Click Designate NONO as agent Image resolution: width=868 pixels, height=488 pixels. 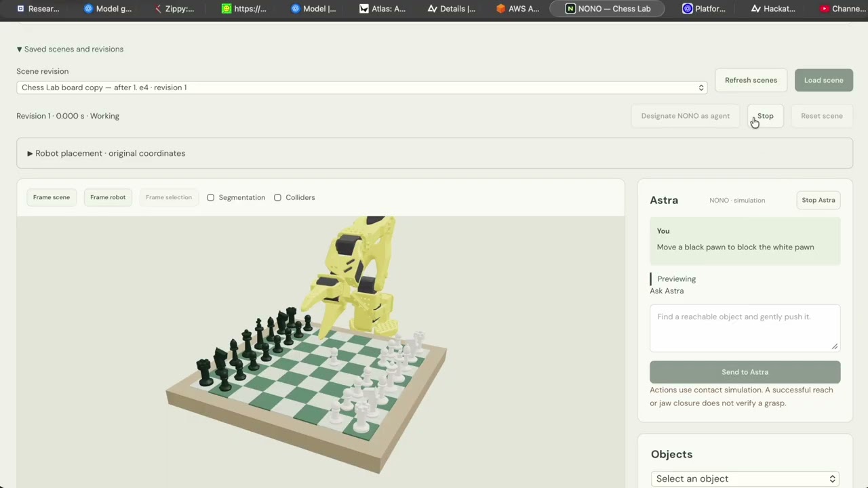(x=685, y=116)
